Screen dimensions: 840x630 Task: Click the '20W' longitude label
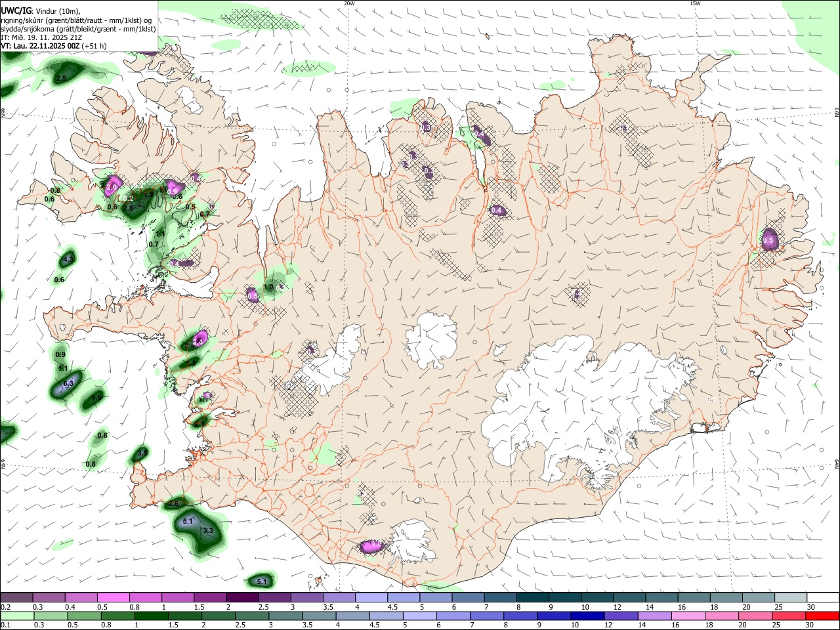(349, 3)
